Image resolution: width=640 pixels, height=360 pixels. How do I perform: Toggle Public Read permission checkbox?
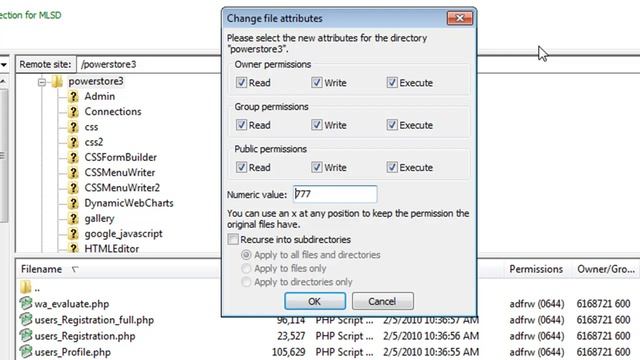click(241, 167)
